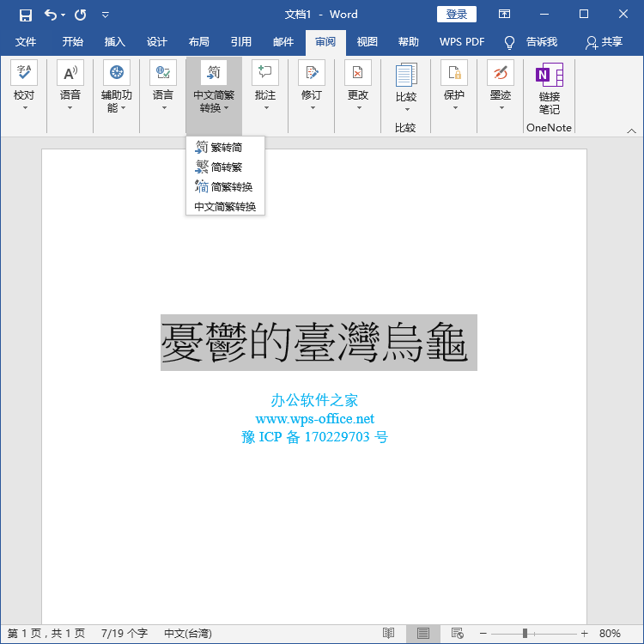Expand the 语言 dropdown arrow
This screenshot has width=644, height=644.
click(164, 108)
